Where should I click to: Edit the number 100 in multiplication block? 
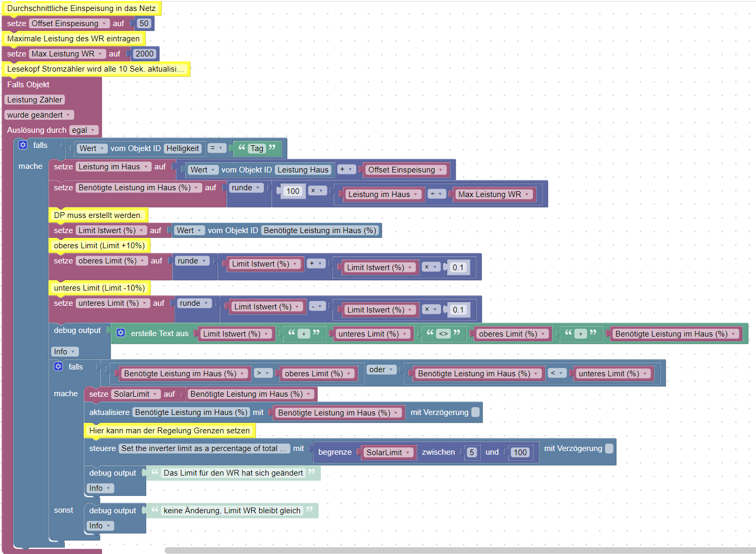(x=293, y=191)
